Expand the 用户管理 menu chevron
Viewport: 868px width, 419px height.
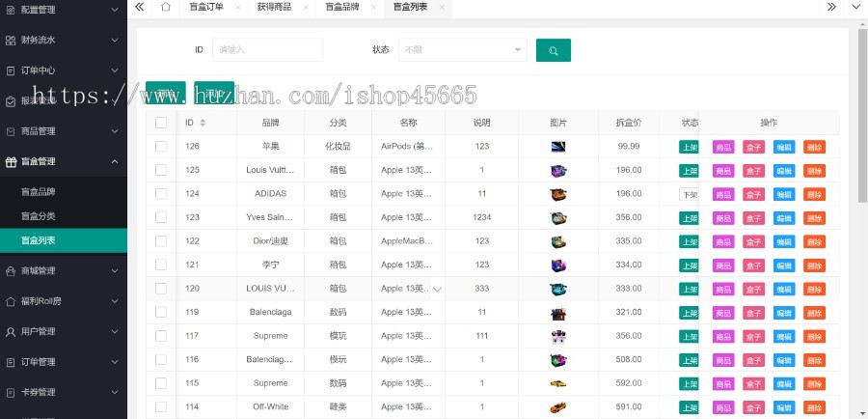click(x=115, y=331)
